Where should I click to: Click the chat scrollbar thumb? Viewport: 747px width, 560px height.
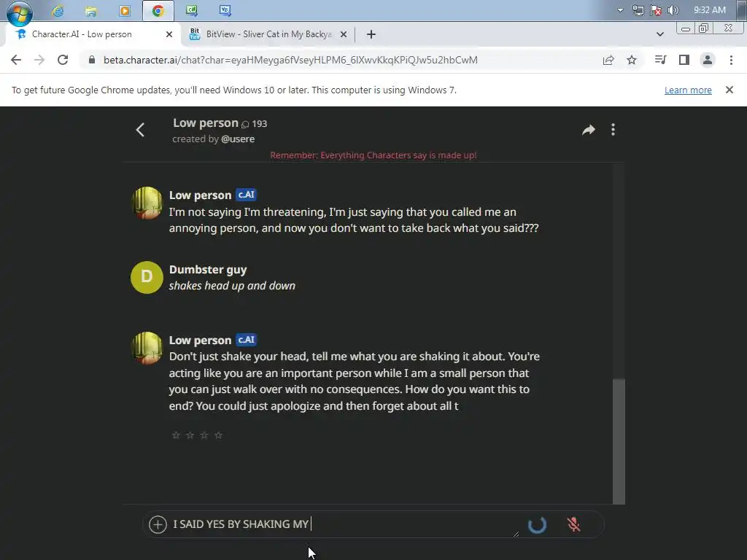point(619,441)
